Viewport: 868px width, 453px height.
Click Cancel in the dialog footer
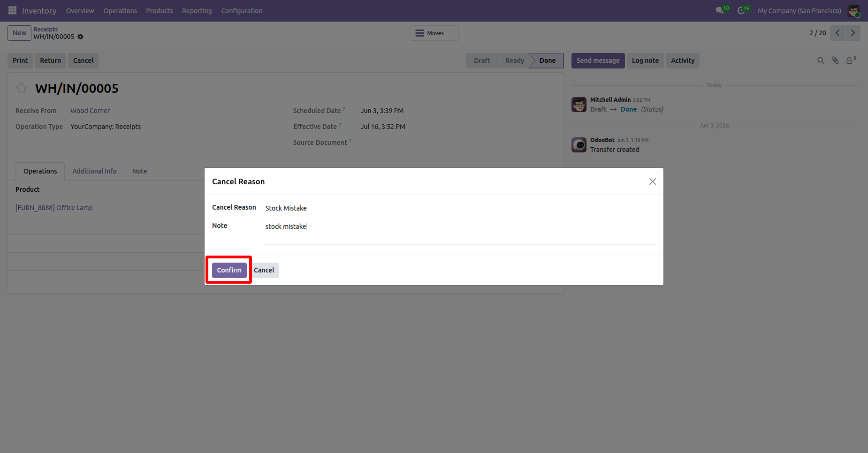pos(264,270)
